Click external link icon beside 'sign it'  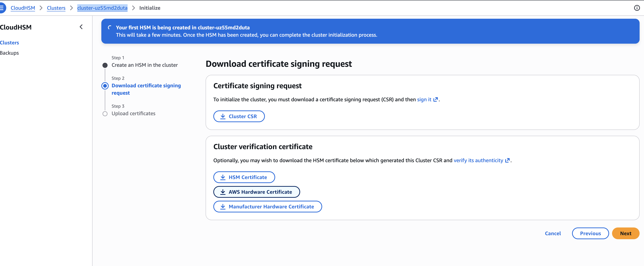tap(435, 99)
